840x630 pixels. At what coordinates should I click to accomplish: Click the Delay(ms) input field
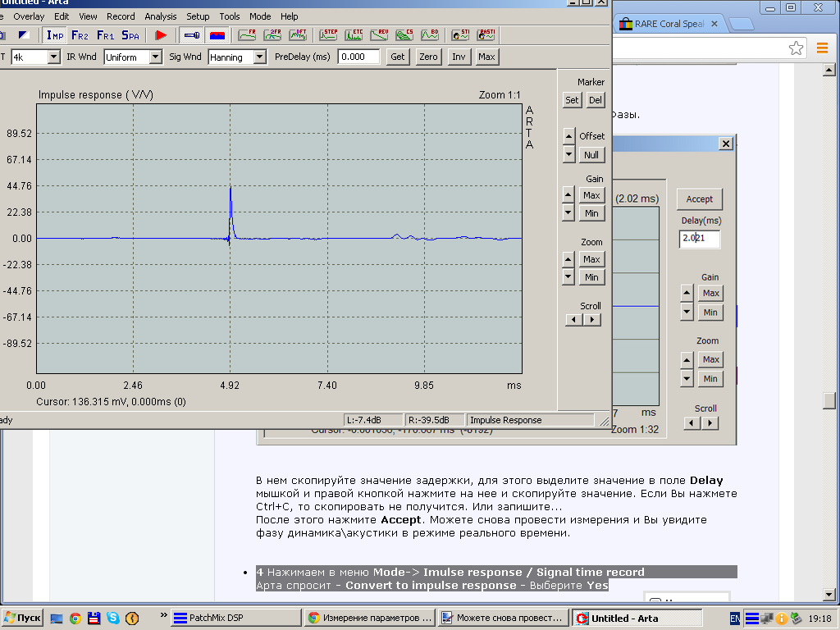pos(699,239)
